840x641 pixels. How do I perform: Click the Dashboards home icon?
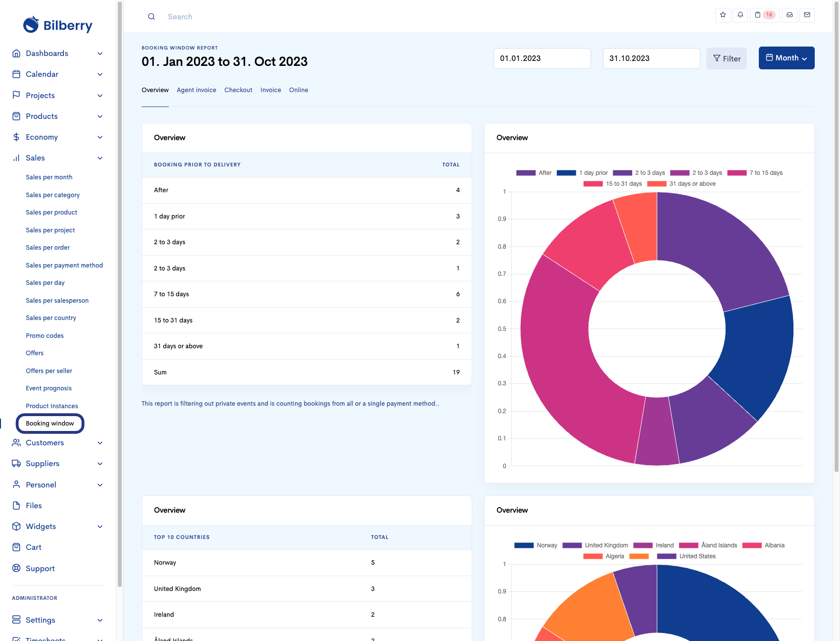point(16,53)
